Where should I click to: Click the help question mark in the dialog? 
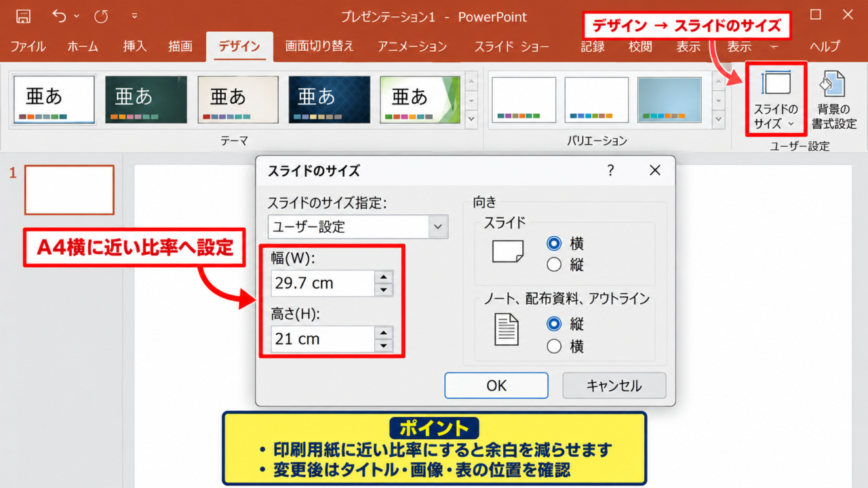click(611, 170)
